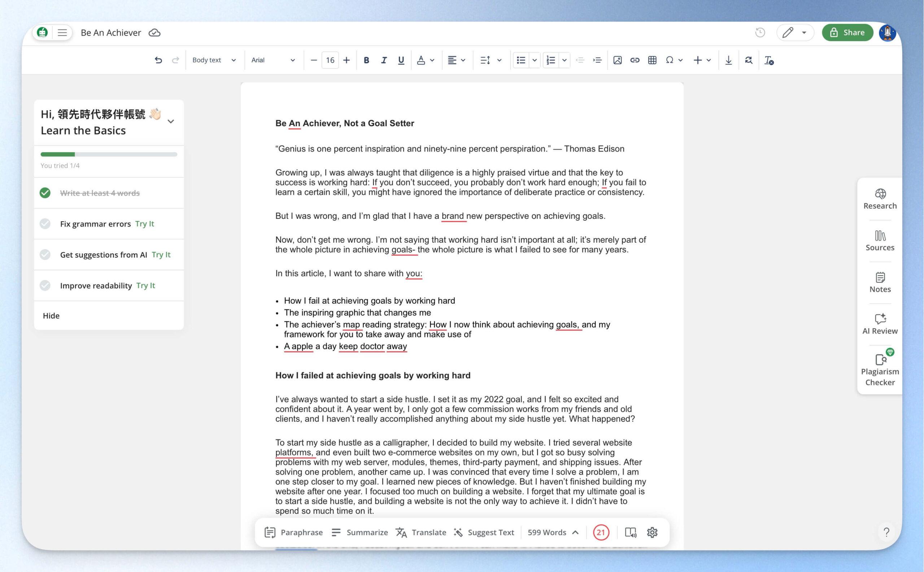Insert a table using the table icon
Viewport: 924px width, 572px height.
click(652, 60)
